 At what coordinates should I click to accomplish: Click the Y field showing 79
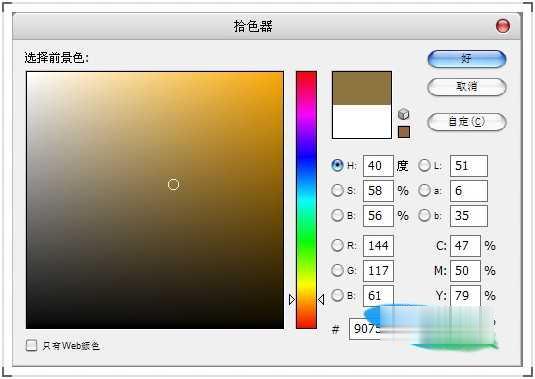[x=465, y=295]
